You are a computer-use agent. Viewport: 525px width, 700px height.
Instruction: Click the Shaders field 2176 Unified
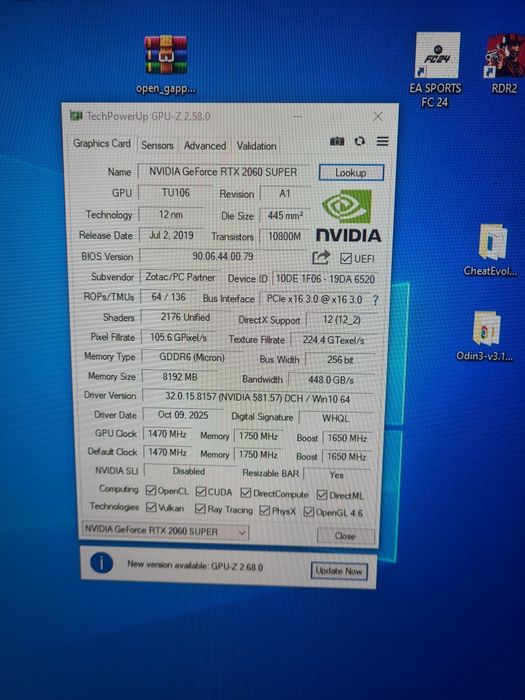(185, 317)
